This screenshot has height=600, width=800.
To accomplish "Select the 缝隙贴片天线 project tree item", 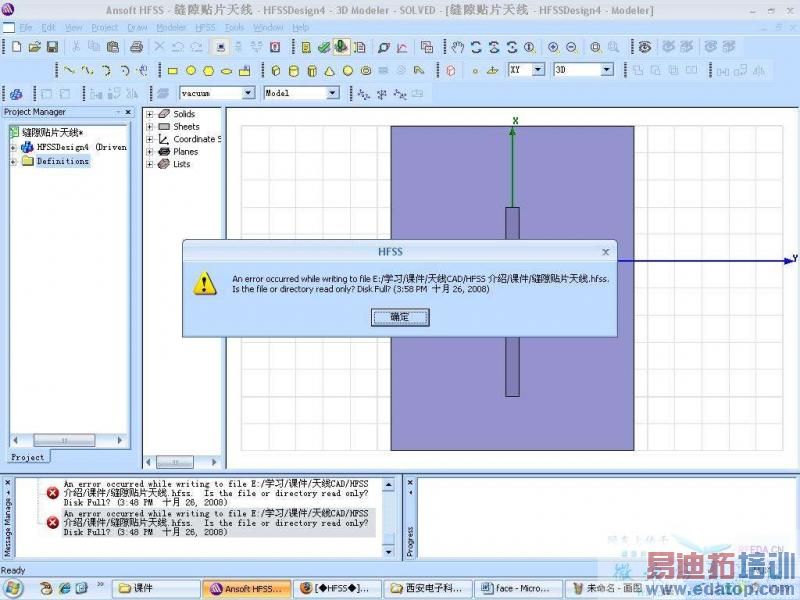I will pos(51,133).
